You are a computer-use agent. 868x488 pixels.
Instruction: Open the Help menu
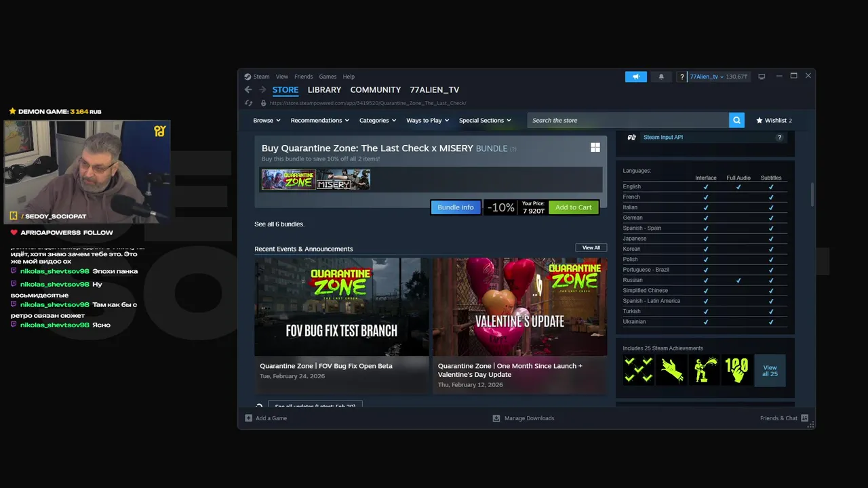349,77
